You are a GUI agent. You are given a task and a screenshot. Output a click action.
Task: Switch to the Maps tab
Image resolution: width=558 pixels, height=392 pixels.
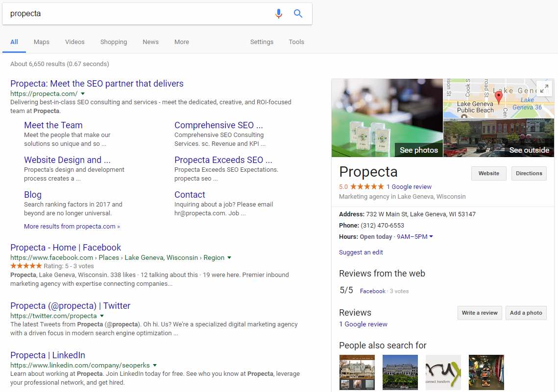click(42, 42)
